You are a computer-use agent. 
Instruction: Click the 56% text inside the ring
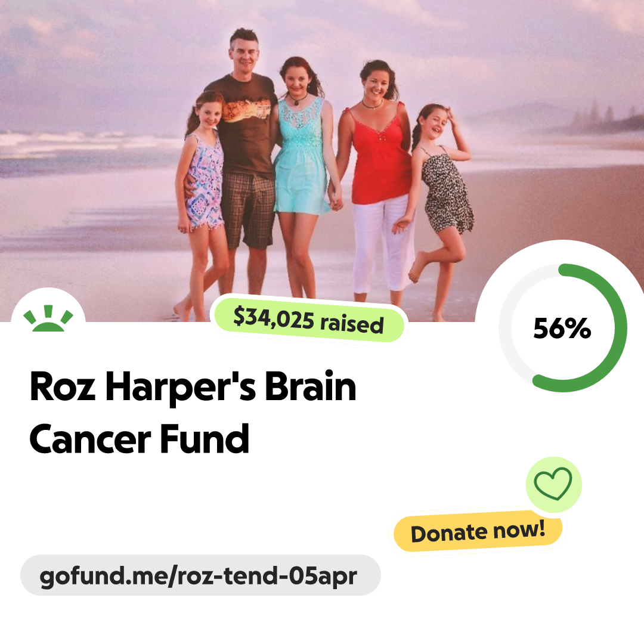pyautogui.click(x=562, y=328)
